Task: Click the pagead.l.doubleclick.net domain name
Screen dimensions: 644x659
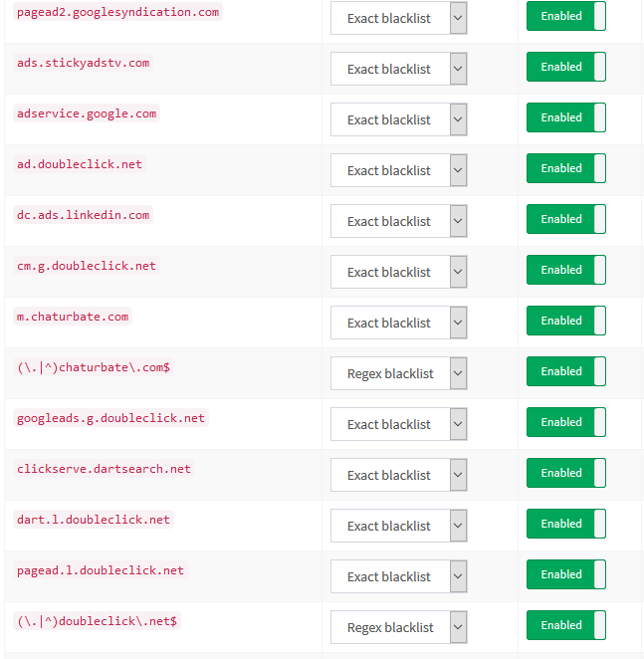Action: click(x=101, y=570)
